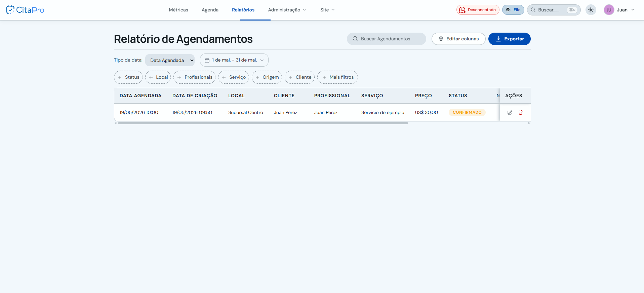Click the Editar colunas button

point(458,39)
